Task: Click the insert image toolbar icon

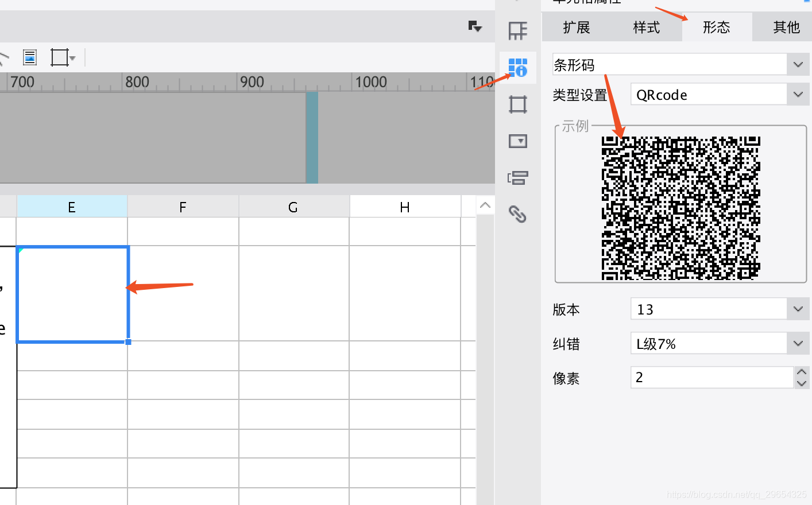Action: tap(30, 57)
